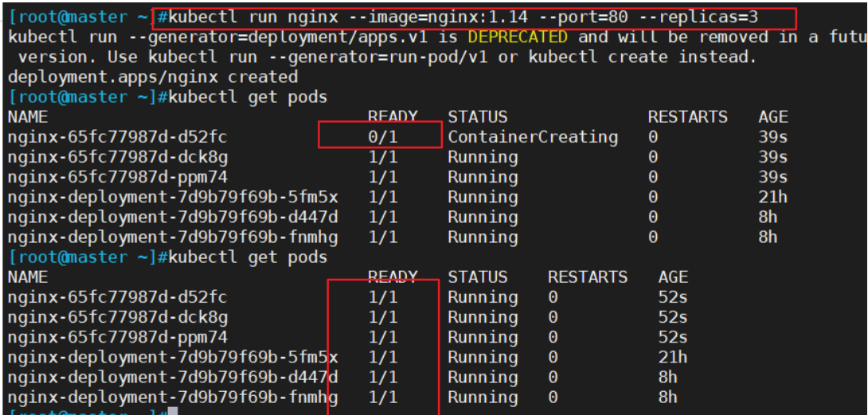The height and width of the screenshot is (415, 868).
Task: Click the 1/1 READY value in d52fc's 52s row
Action: [383, 297]
